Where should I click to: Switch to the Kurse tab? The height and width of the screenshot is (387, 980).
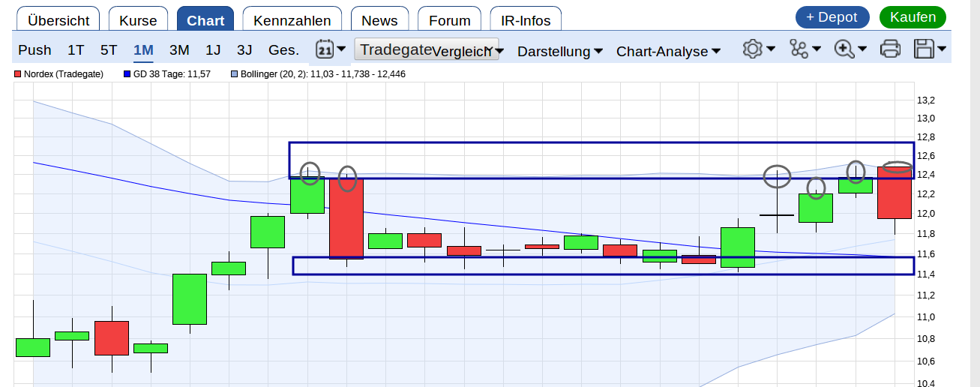[138, 19]
